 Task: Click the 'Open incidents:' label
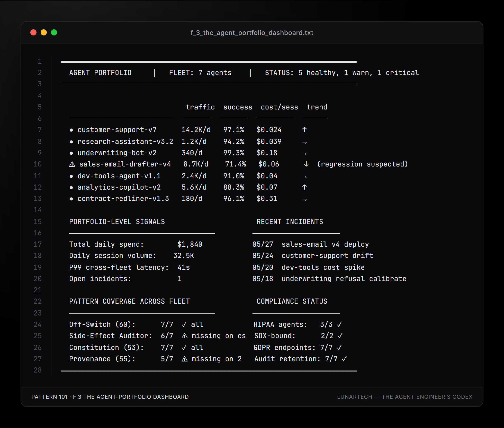tap(100, 279)
